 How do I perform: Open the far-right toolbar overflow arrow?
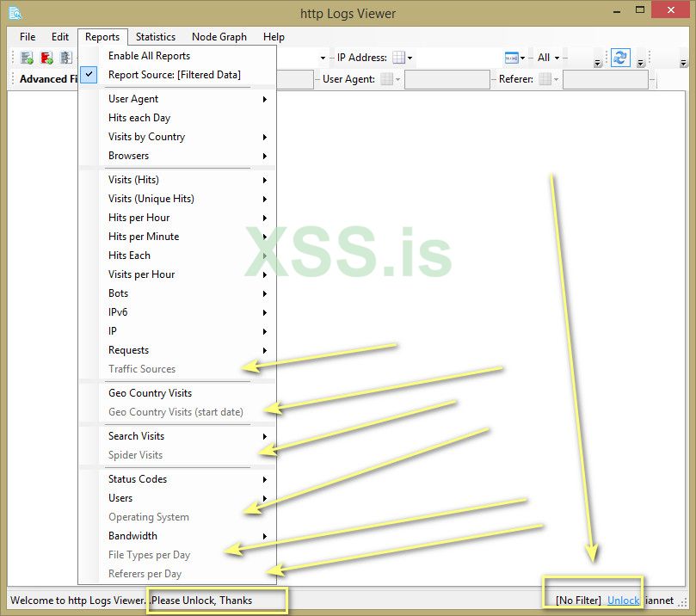[x=684, y=63]
